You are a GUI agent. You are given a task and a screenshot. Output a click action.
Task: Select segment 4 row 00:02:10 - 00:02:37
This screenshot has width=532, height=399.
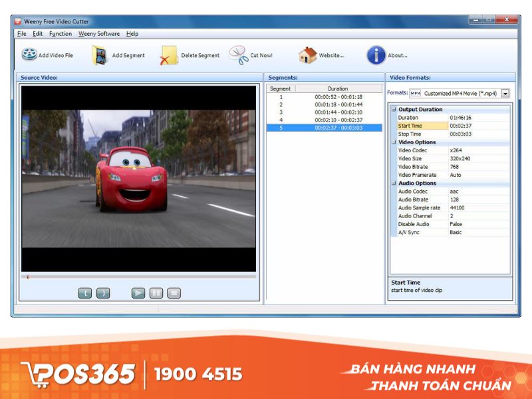325,120
